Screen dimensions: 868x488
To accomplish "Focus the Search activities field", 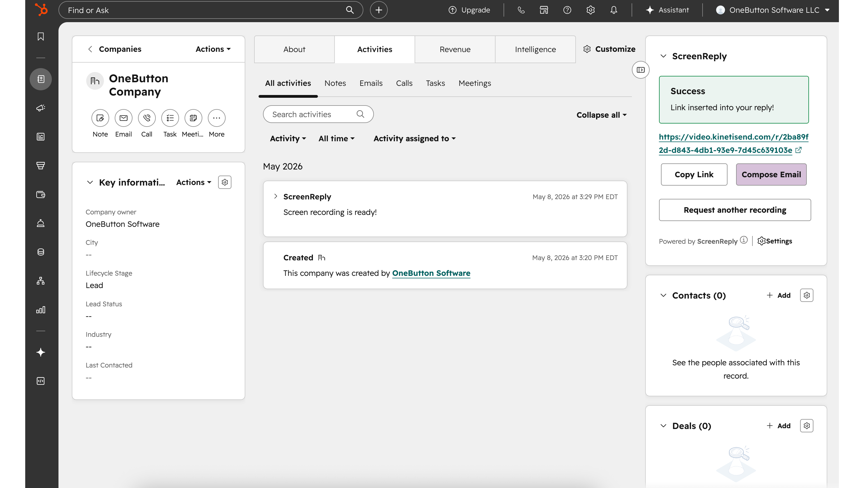I will coord(318,114).
